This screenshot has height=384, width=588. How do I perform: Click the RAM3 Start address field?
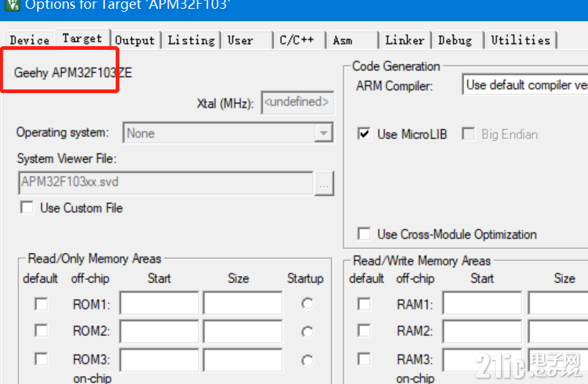(x=482, y=360)
